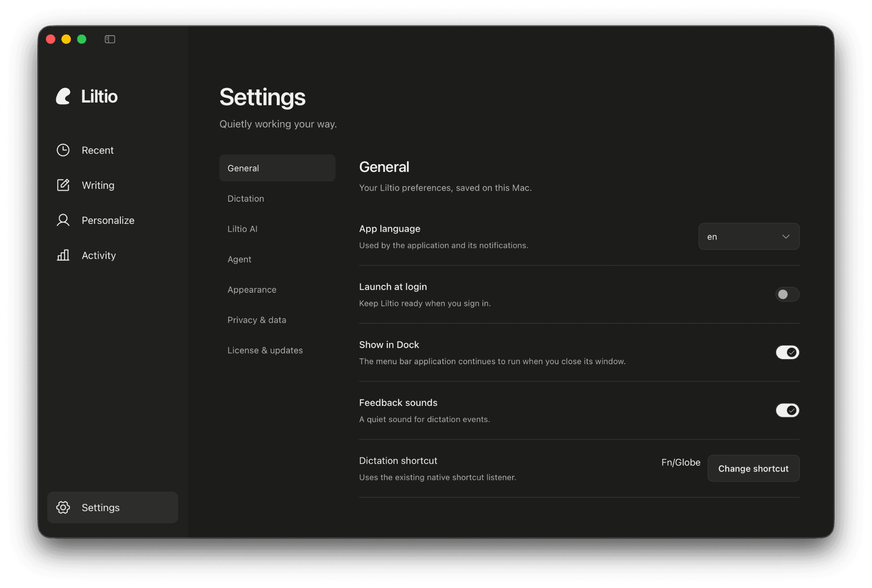Viewport: 872px width, 588px height.
Task: Select the General settings tab
Action: (277, 168)
